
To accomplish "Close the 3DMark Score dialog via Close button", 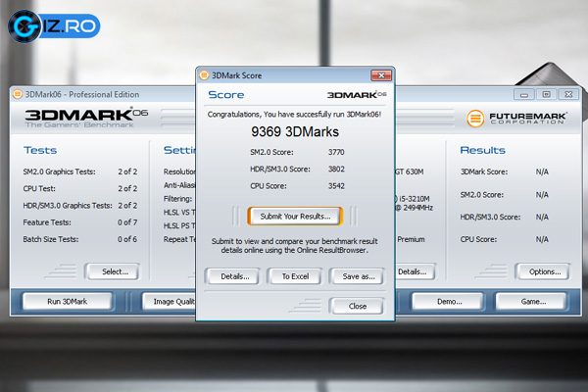I will click(x=357, y=306).
